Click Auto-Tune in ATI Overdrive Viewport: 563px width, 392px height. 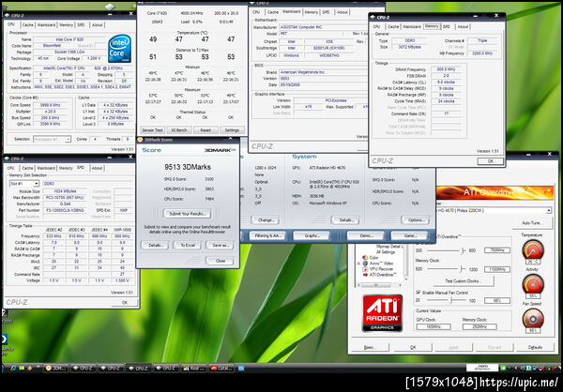coord(532,223)
